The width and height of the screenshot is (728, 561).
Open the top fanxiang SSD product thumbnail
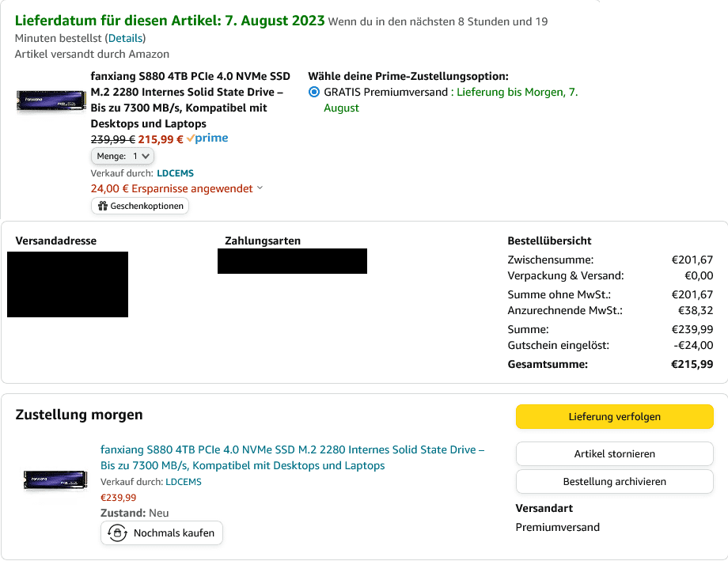51,100
